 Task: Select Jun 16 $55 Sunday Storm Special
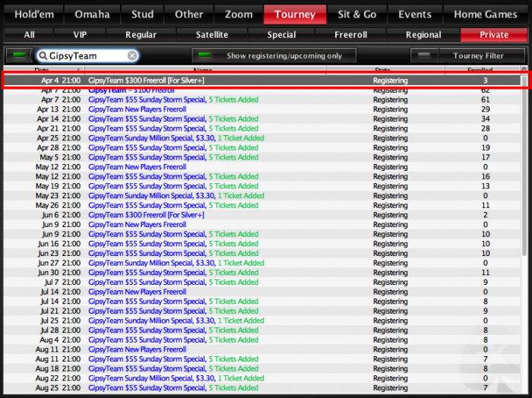pyautogui.click(x=262, y=244)
